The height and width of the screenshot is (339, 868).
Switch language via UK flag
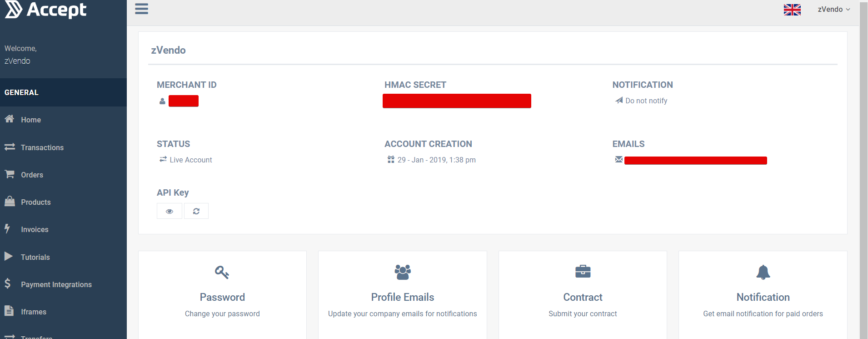792,10
